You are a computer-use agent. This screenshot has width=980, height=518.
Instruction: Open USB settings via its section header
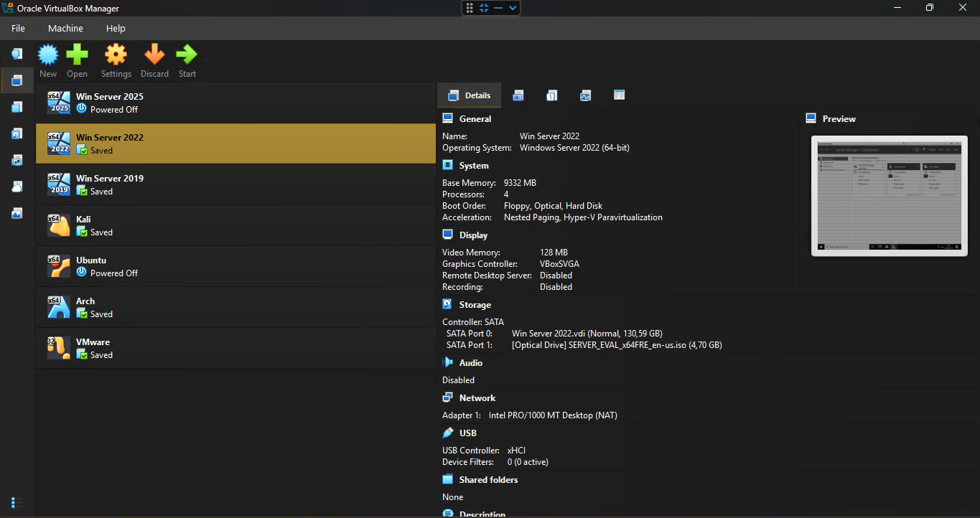coord(468,433)
